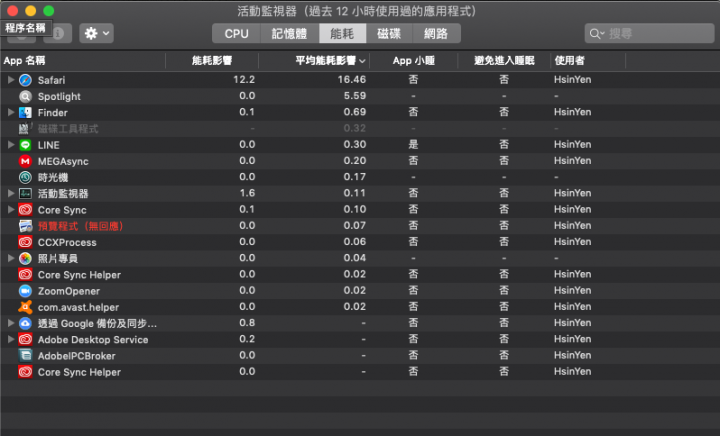
Task: Click Finder's 0.69 average energy value
Action: click(x=354, y=112)
